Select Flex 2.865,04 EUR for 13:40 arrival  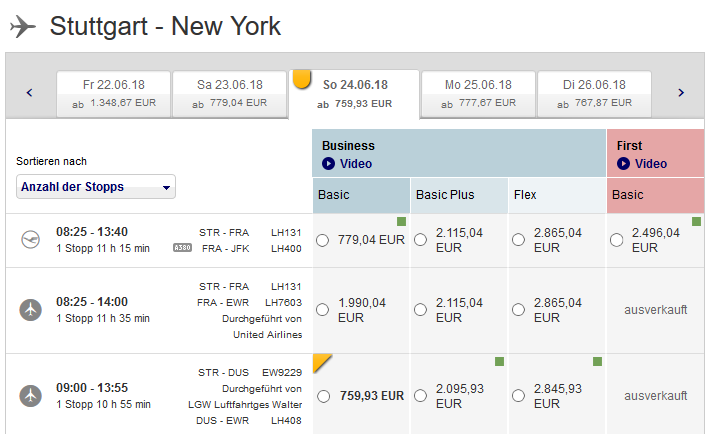(518, 240)
